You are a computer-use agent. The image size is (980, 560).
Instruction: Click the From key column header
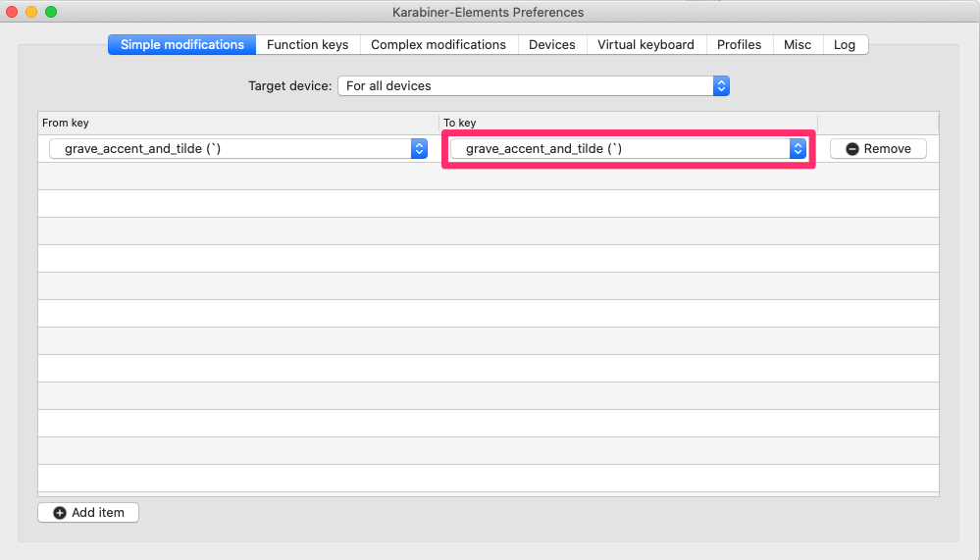click(x=238, y=124)
